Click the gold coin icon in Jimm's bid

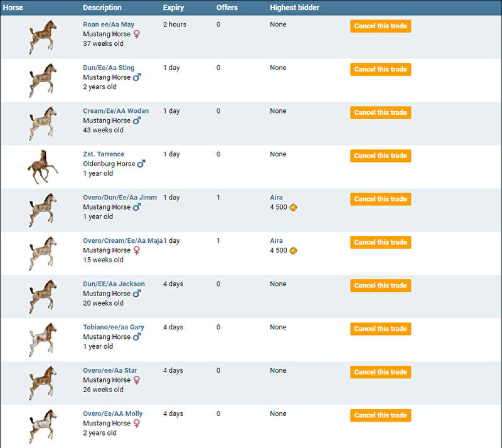pyautogui.click(x=293, y=207)
